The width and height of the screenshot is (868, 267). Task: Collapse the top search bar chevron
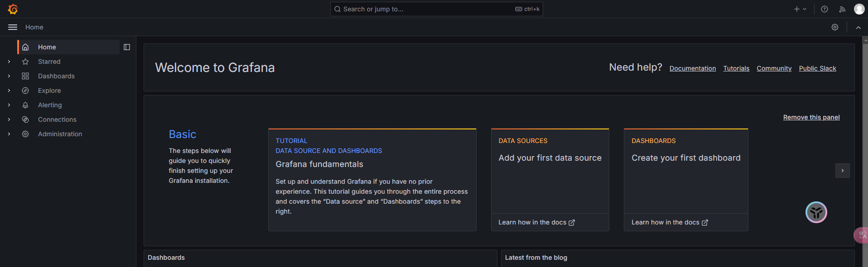858,27
